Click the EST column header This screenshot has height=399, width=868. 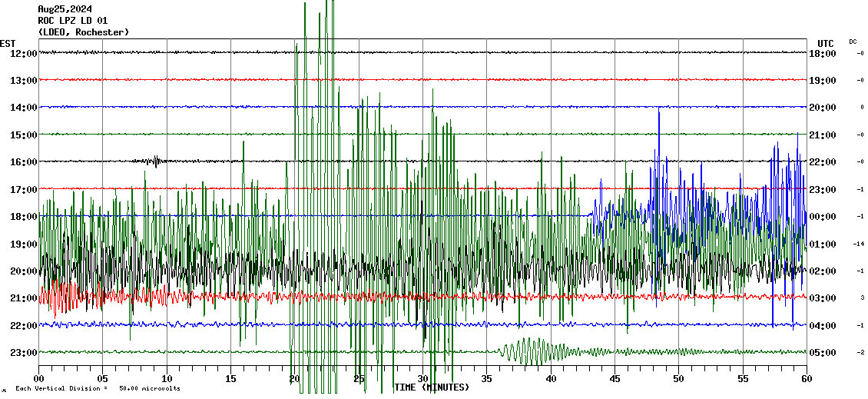tap(8, 43)
